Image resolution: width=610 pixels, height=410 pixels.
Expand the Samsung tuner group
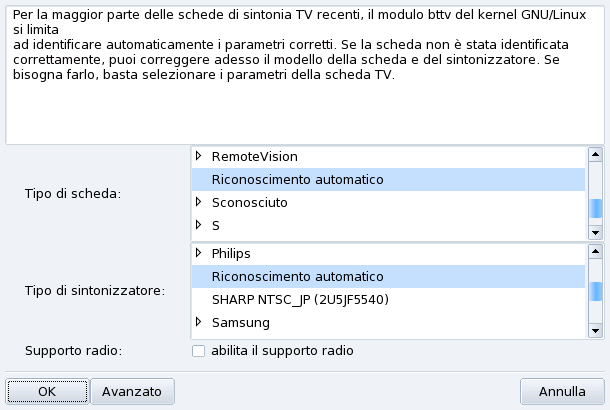[199, 322]
